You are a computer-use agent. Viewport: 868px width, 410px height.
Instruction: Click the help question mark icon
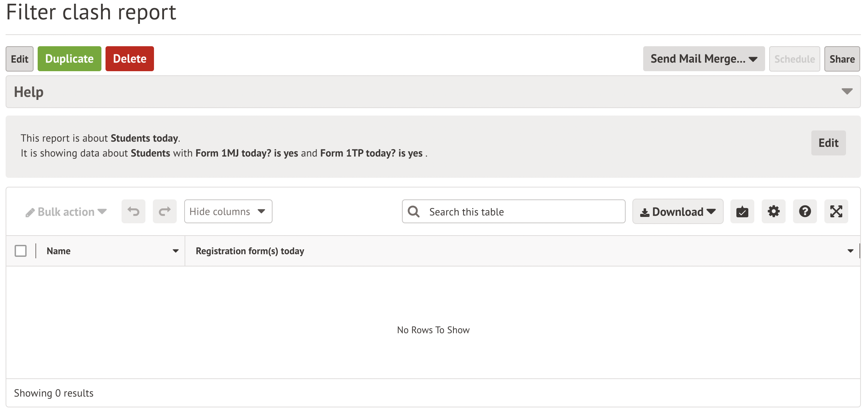click(x=805, y=211)
